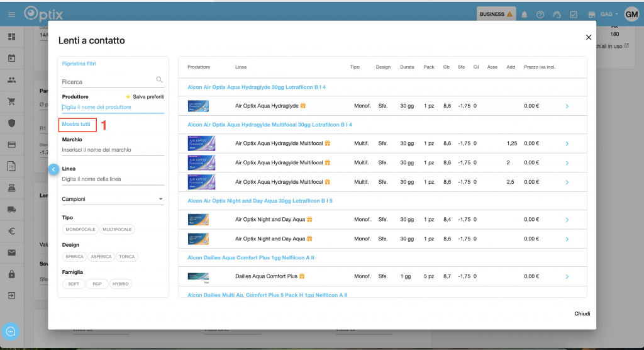Click the euro sign sidebar icon

click(x=11, y=231)
